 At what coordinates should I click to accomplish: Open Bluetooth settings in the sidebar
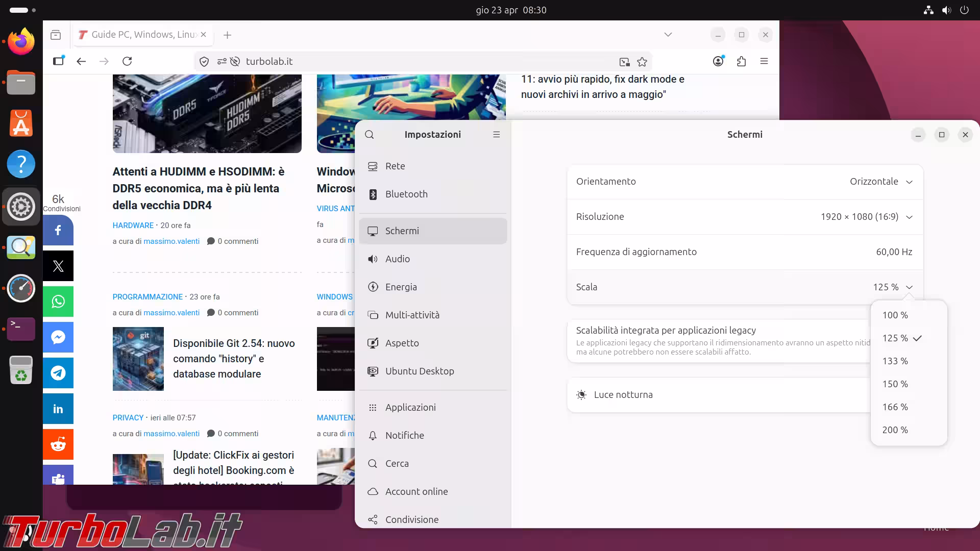pos(406,194)
